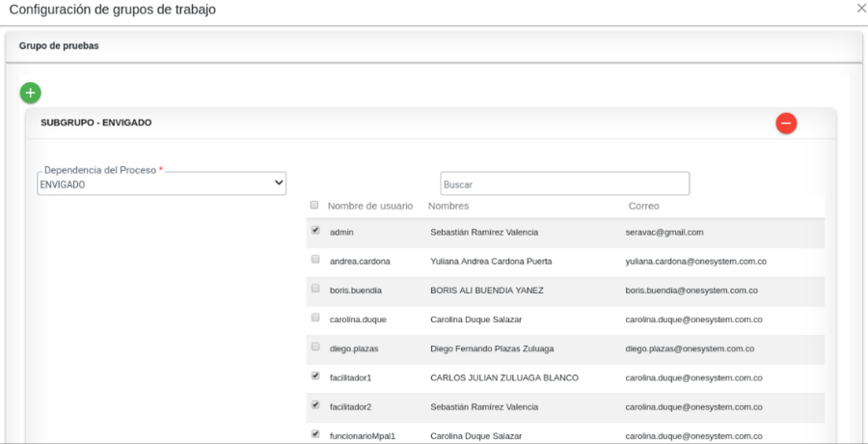This screenshot has height=444, width=868.
Task: Uncheck the funcionarioMpal1 user checkbox
Action: point(315,433)
